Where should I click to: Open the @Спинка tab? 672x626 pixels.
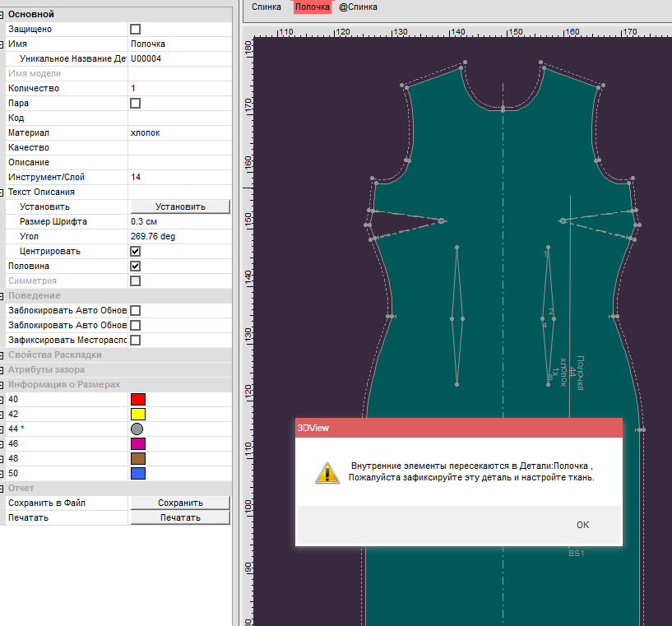click(x=359, y=7)
